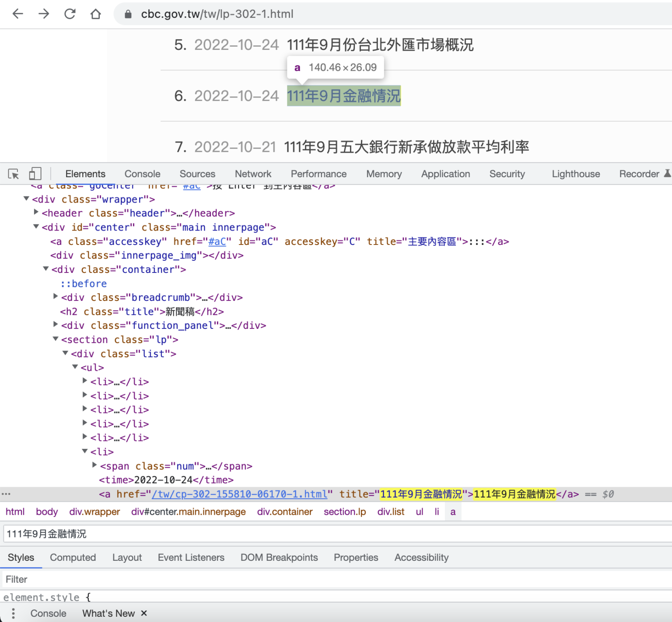Image resolution: width=672 pixels, height=622 pixels.
Task: Expand the breadcrumb div node
Action: click(x=56, y=297)
